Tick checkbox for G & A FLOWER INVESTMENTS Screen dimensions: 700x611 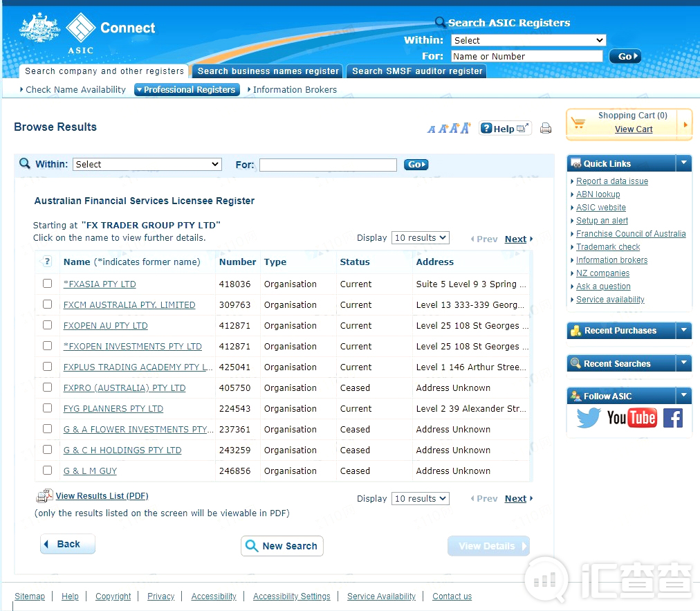pyautogui.click(x=47, y=429)
